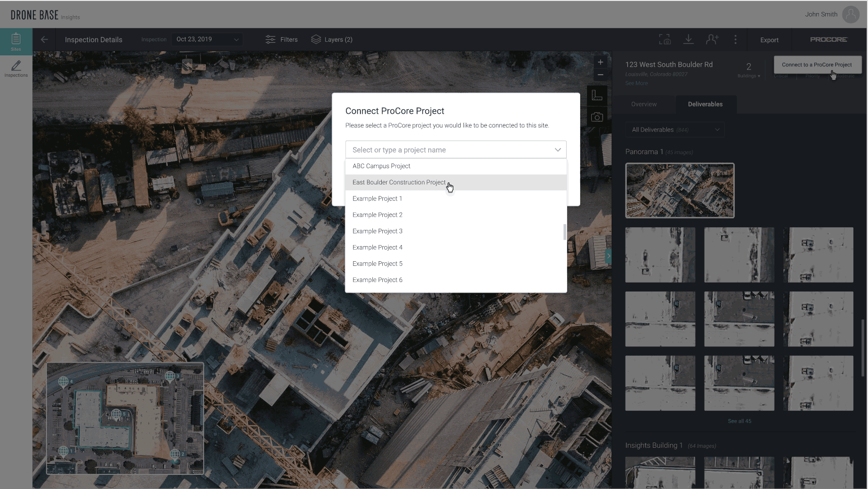Select Example Project 6

click(456, 280)
